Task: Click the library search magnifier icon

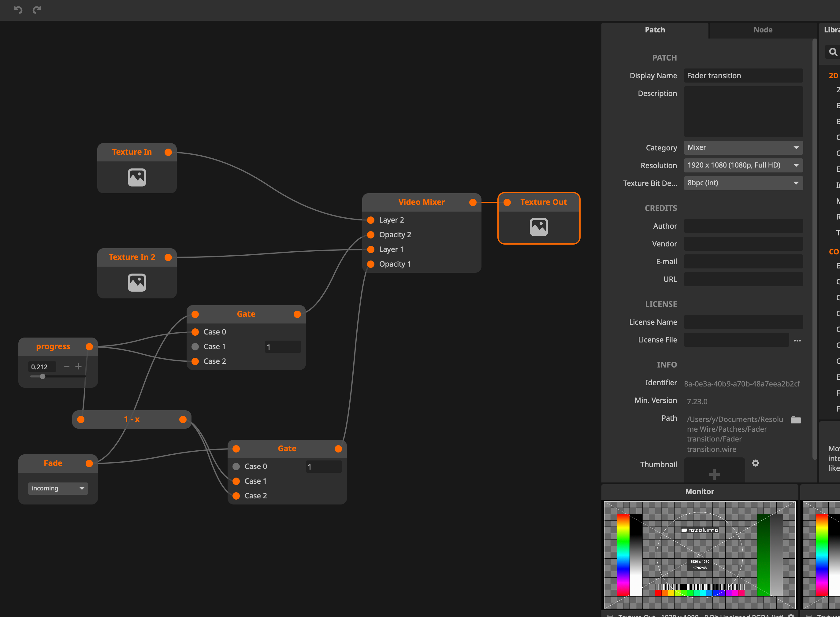Action: coord(833,52)
